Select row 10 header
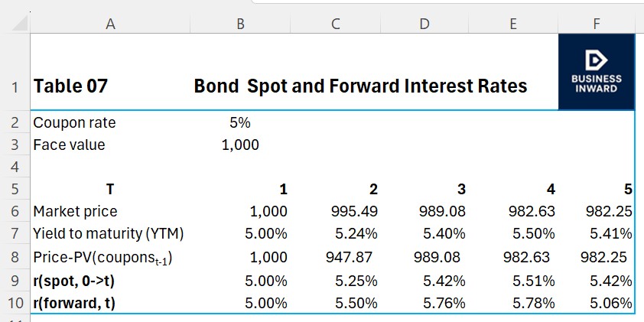 click(x=15, y=303)
